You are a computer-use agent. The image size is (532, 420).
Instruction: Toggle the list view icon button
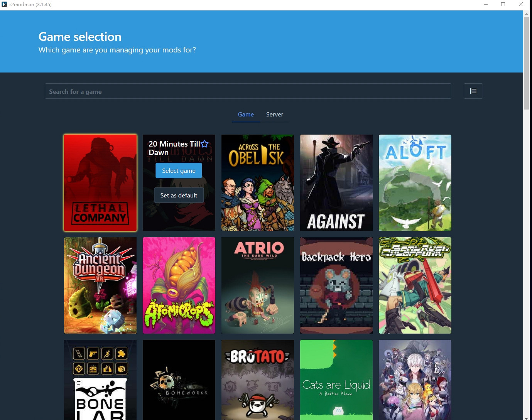tap(473, 91)
